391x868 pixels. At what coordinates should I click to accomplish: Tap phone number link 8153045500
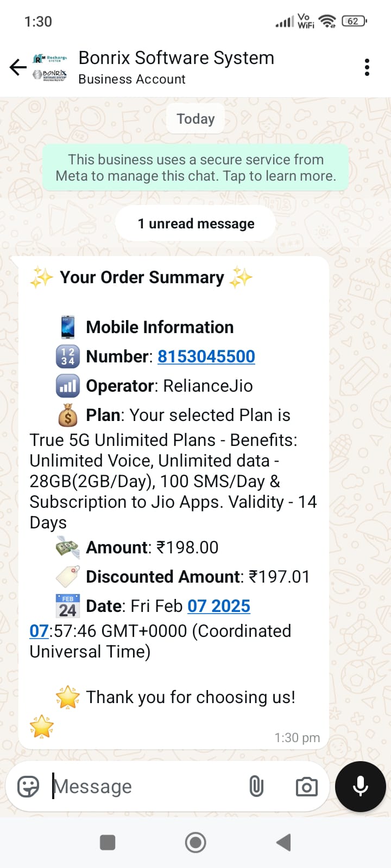coord(206,356)
